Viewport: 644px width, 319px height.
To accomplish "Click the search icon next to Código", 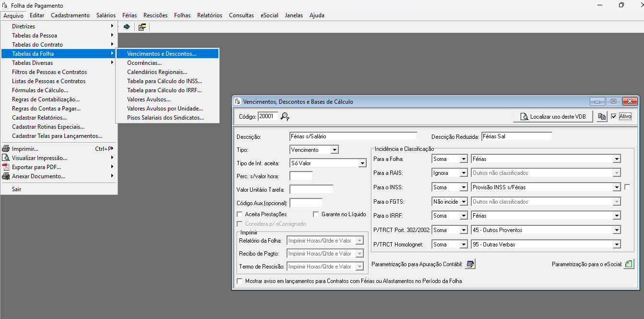I will (285, 116).
